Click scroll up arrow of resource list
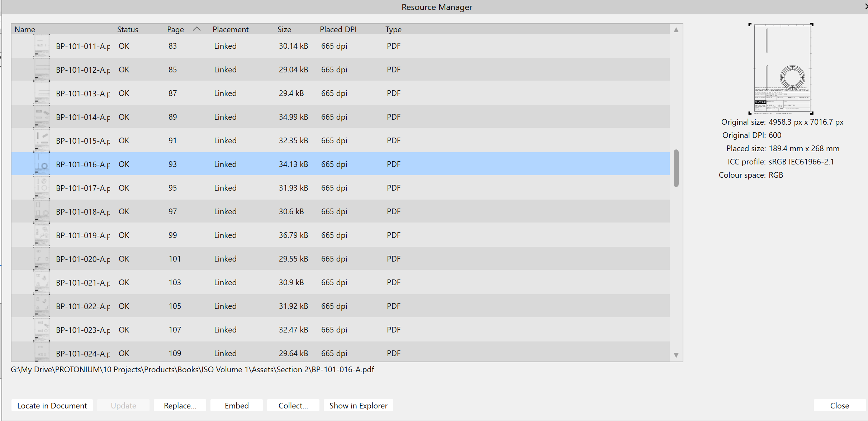Screen dimensions: 868x421 coord(676,30)
